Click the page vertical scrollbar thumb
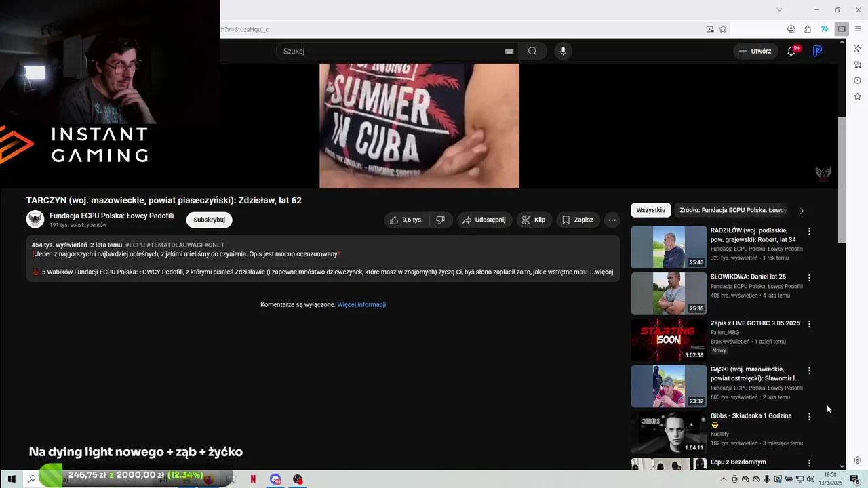Image resolution: width=868 pixels, height=488 pixels. click(x=842, y=180)
